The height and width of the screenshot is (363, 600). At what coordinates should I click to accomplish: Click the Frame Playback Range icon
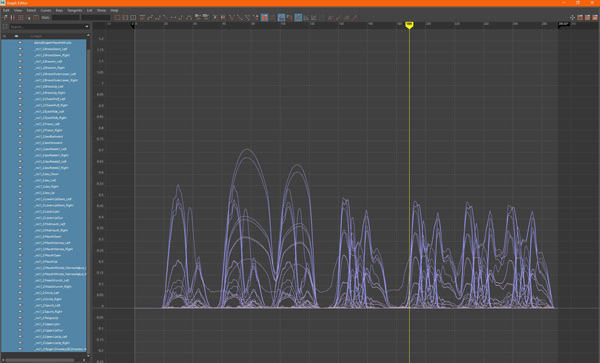125,18
